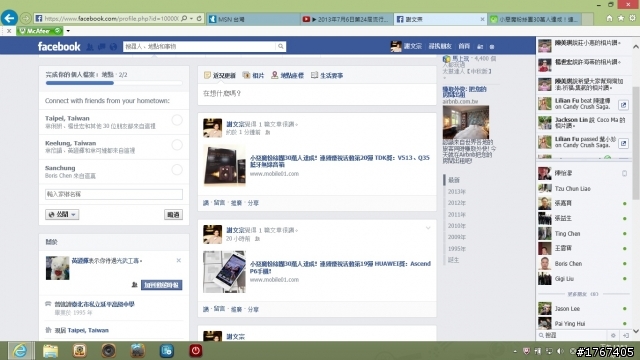The width and height of the screenshot is (640, 360).
Task: Open the account settings icon in header
Action: [492, 47]
